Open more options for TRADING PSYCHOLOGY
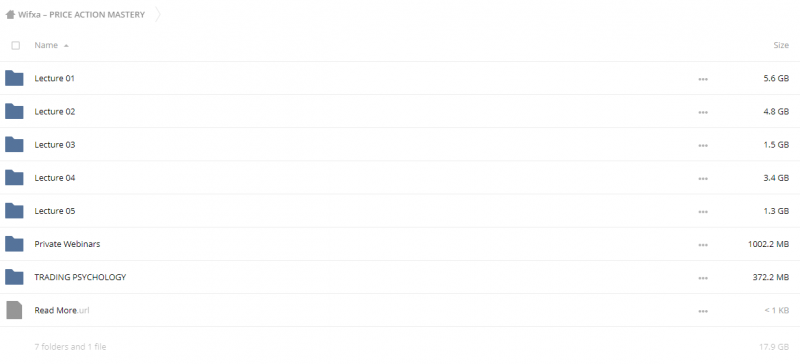The height and width of the screenshot is (364, 800). click(703, 278)
